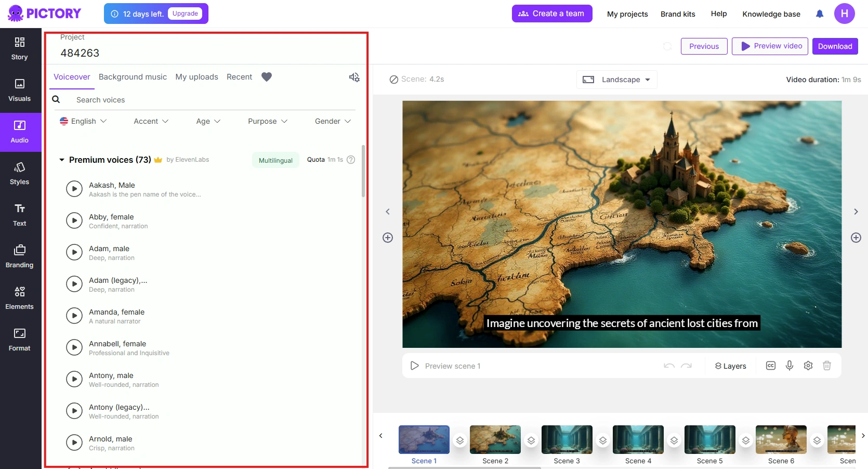This screenshot has height=469, width=868.
Task: Switch to My uploads tab
Action: (x=196, y=77)
